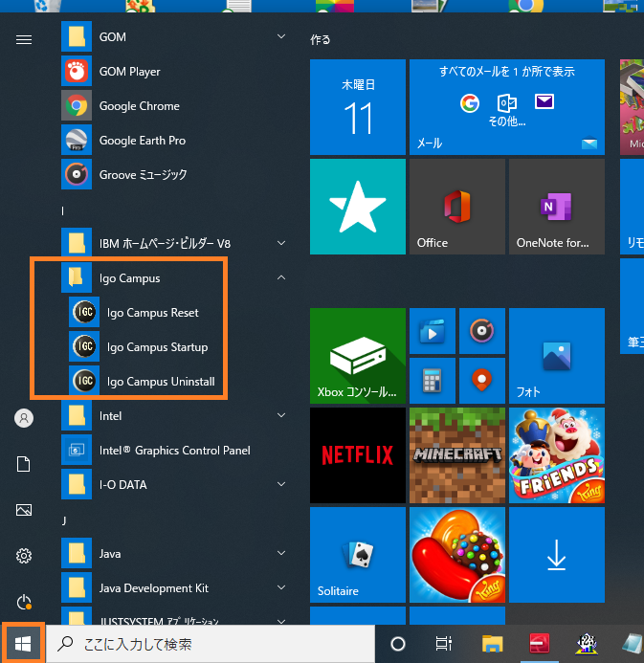Open the Office tile
Viewport: 644px width, 663px height.
click(457, 207)
